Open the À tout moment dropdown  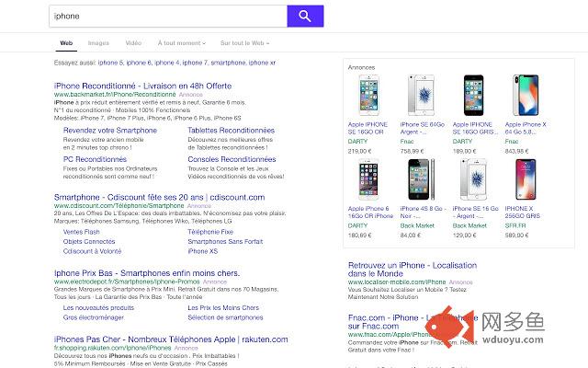coord(182,43)
